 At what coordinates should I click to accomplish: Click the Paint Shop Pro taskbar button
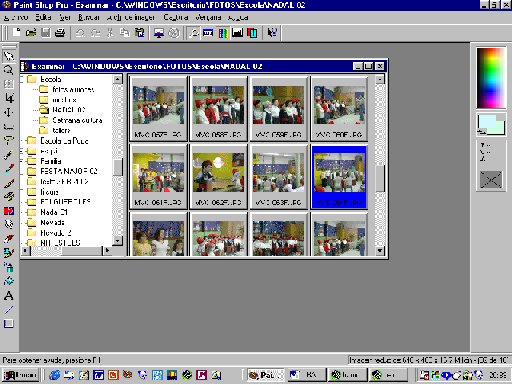tap(266, 375)
